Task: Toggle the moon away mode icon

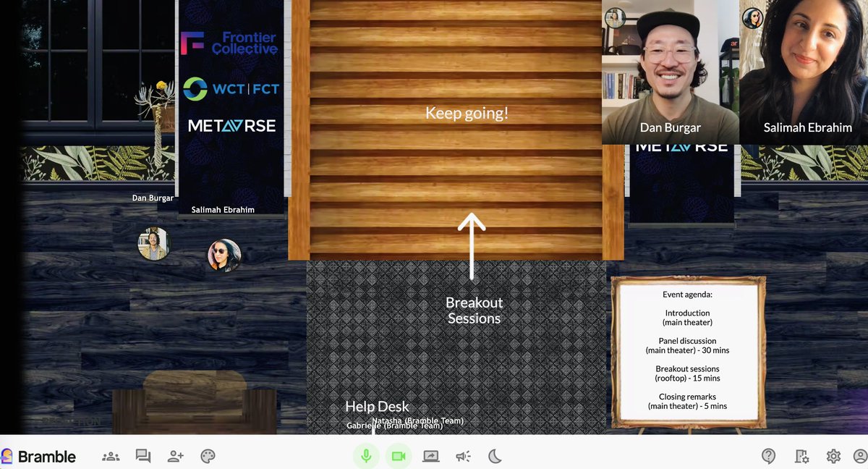Action: tap(495, 456)
